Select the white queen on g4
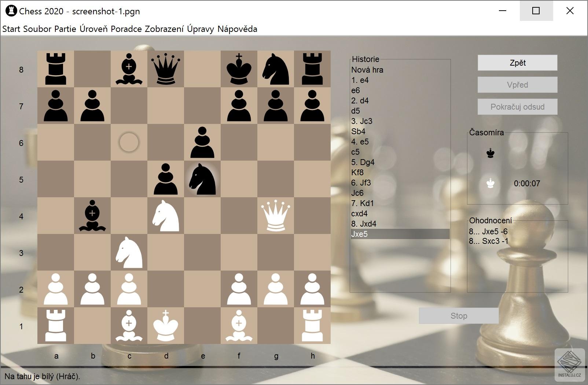The height and width of the screenshot is (385, 588). [276, 216]
